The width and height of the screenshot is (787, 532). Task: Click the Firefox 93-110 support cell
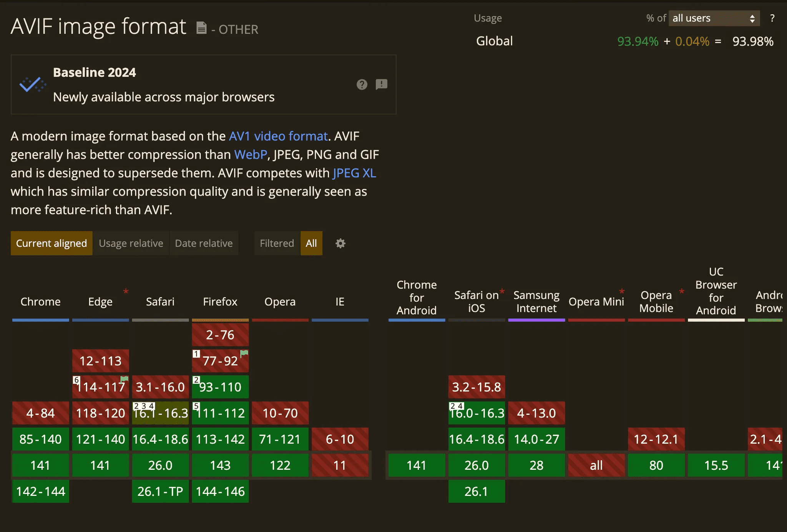point(220,387)
